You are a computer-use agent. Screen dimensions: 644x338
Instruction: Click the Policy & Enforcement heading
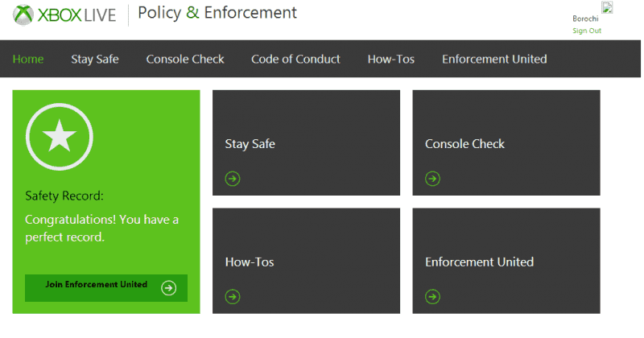click(217, 13)
